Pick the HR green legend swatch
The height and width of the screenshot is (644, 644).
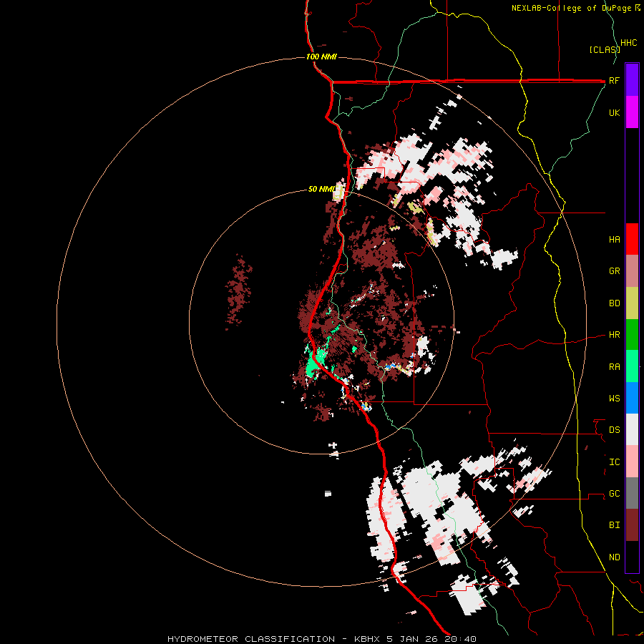pyautogui.click(x=632, y=335)
